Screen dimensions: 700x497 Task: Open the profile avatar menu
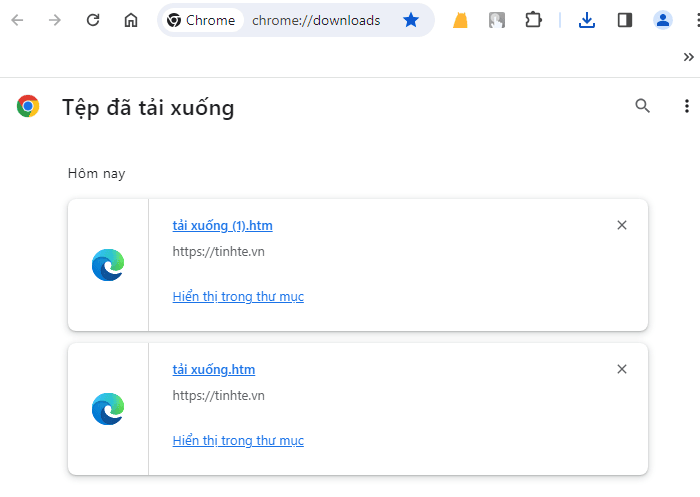click(663, 20)
